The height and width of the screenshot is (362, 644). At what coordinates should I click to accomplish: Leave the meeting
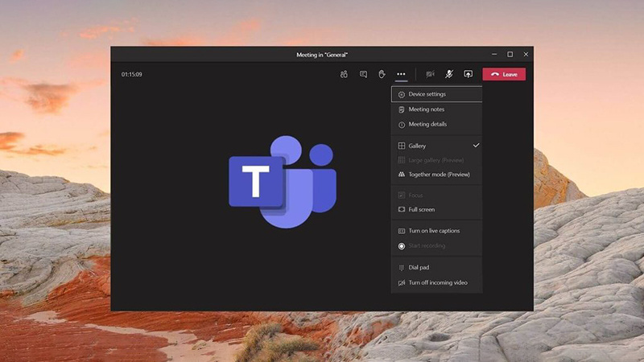[504, 74]
